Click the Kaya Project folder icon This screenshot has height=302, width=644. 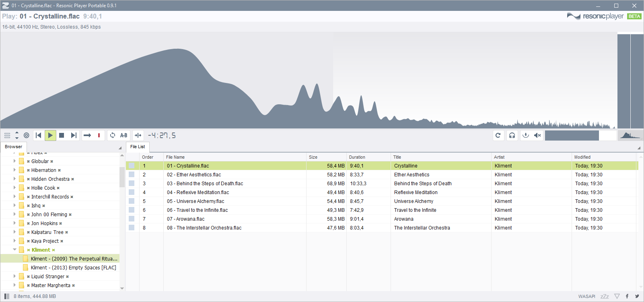pyautogui.click(x=22, y=241)
